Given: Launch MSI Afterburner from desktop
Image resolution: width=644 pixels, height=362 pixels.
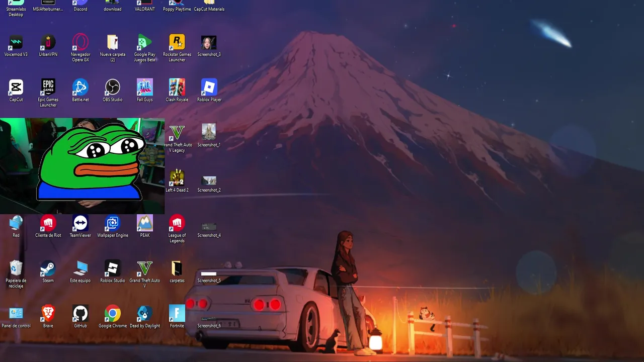Looking at the screenshot, I should 48,5.
